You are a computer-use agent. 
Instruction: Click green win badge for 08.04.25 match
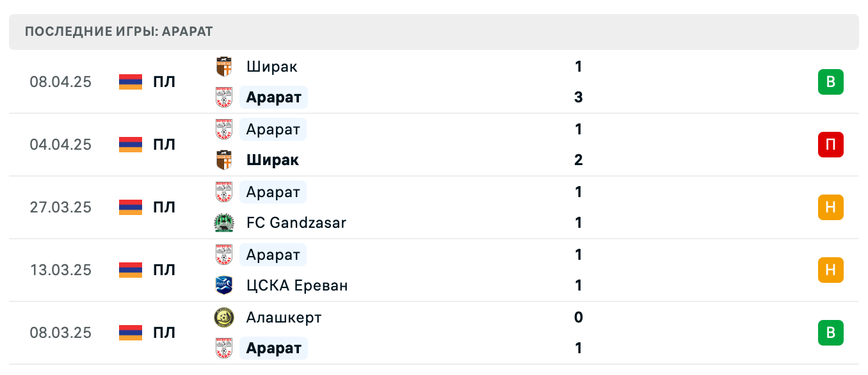point(830,82)
